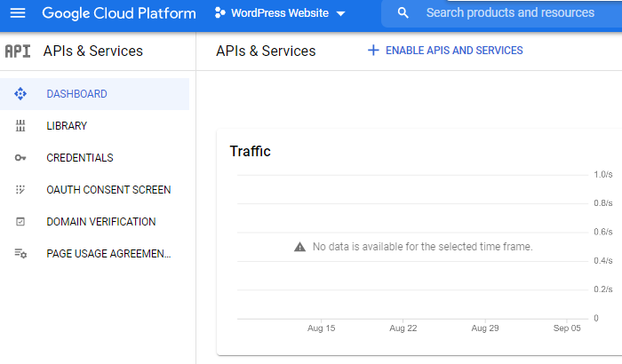Open the Library section
The height and width of the screenshot is (364, 622).
coord(95,126)
